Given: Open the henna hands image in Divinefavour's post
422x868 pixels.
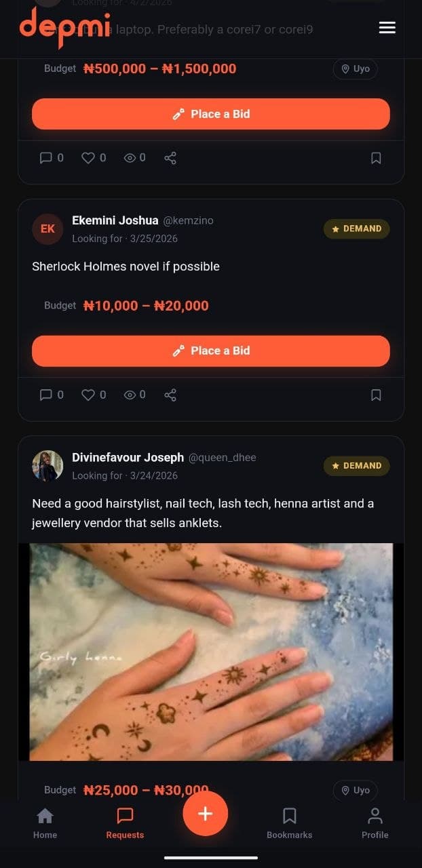Looking at the screenshot, I should 211,651.
